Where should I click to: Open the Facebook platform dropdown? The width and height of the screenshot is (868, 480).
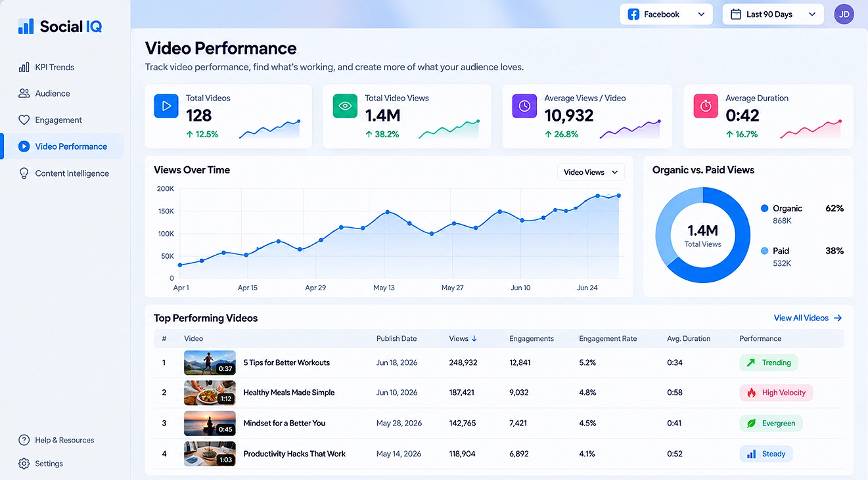666,14
